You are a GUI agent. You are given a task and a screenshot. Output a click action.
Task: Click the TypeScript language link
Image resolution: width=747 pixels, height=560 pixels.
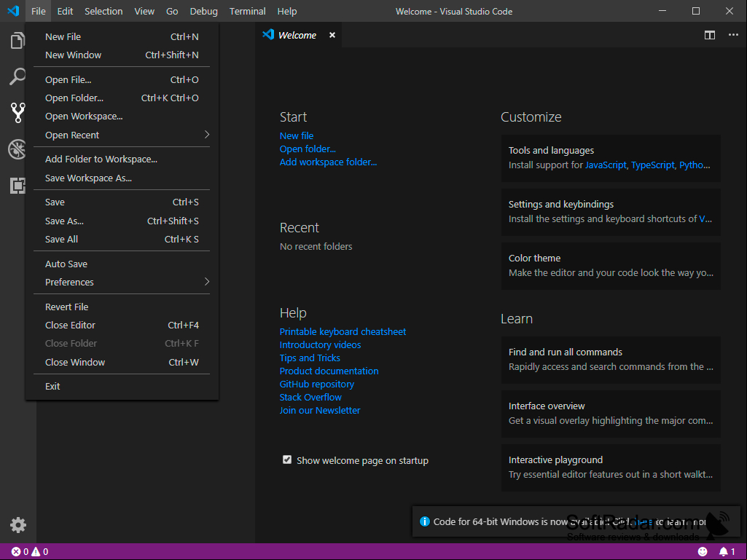(653, 165)
